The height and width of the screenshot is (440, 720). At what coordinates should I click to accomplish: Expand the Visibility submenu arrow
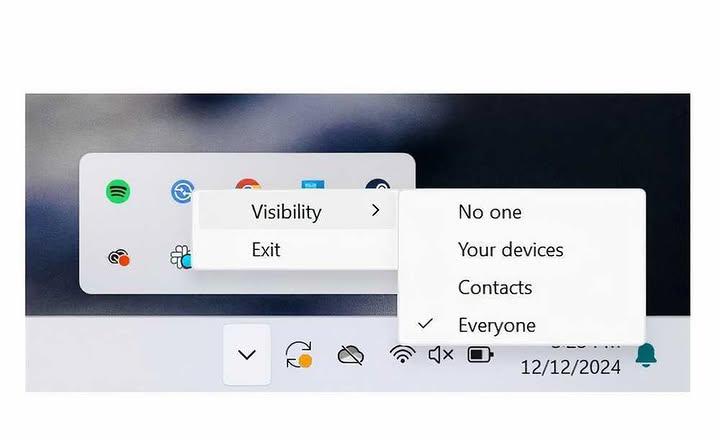(x=376, y=210)
